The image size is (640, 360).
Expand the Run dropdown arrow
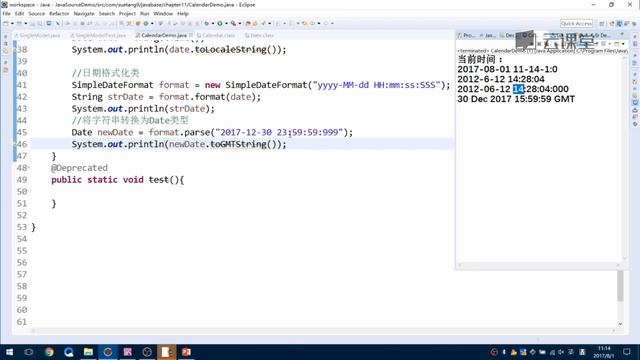point(226,24)
